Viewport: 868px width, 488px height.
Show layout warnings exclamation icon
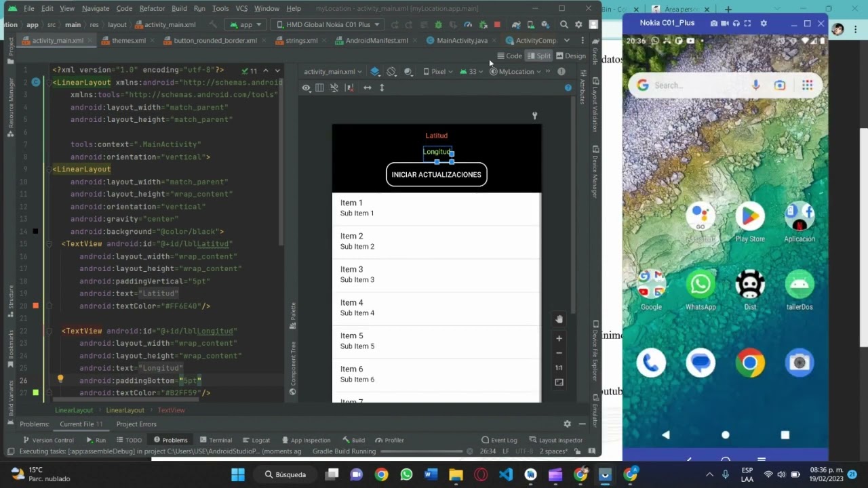pos(561,71)
